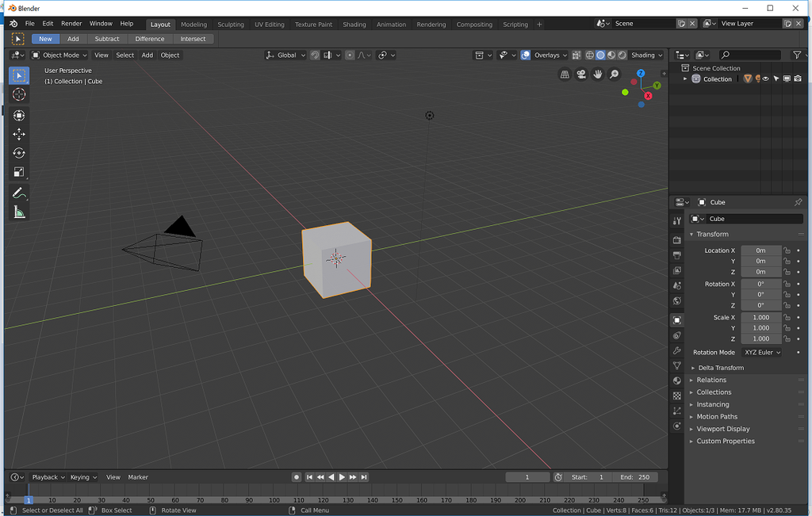
Task: Open the Render properties tab
Action: 677,240
